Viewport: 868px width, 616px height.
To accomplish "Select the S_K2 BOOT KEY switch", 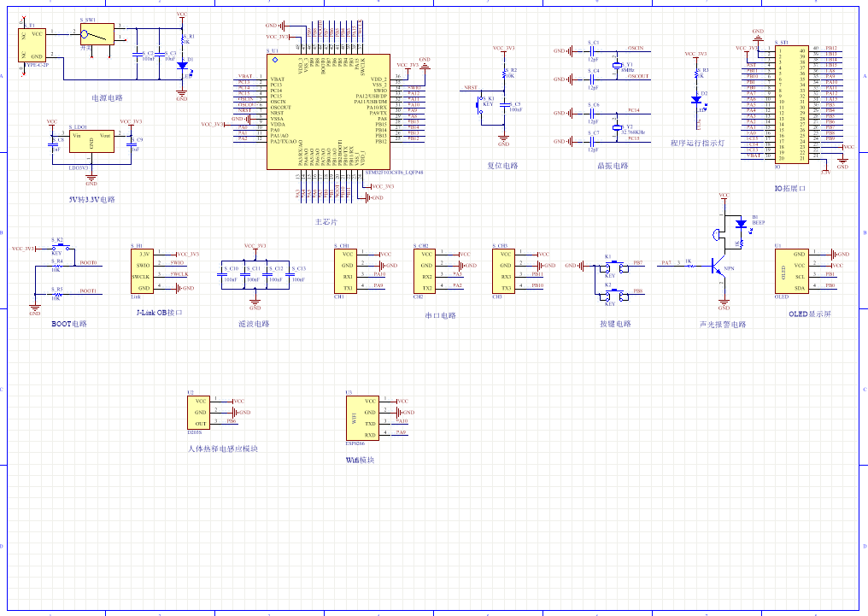I will point(60,247).
